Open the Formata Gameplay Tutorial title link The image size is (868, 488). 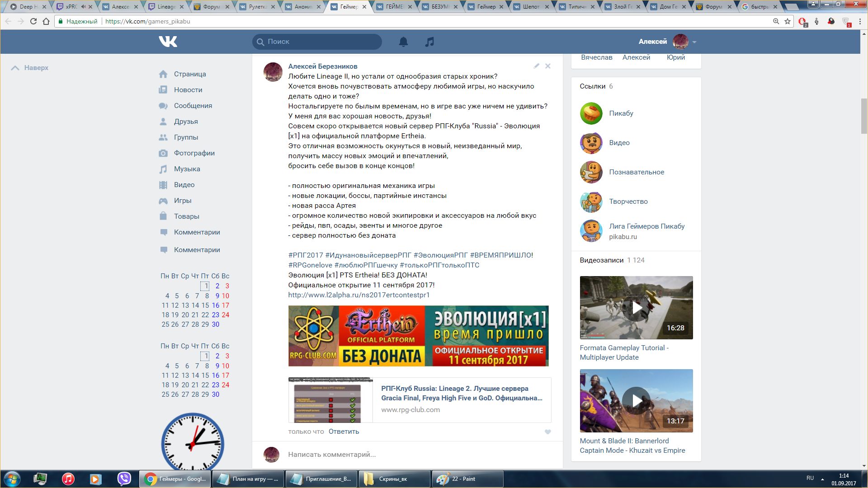click(624, 352)
